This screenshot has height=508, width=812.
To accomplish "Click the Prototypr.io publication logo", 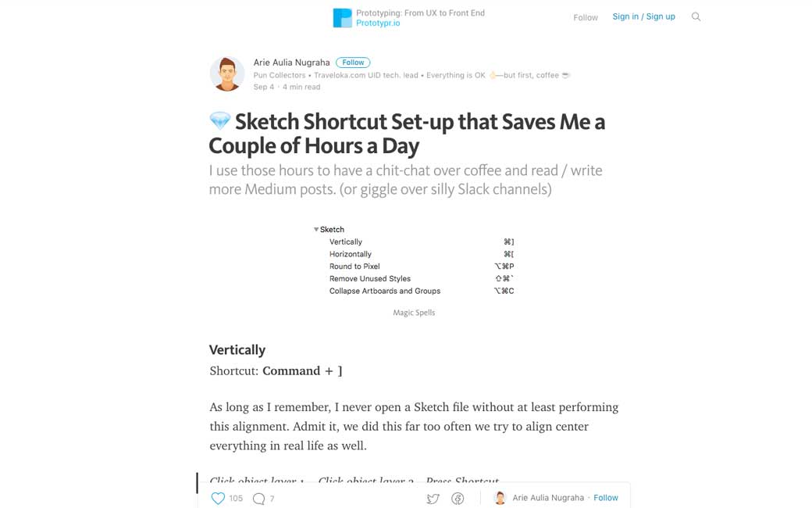I will click(x=342, y=18).
